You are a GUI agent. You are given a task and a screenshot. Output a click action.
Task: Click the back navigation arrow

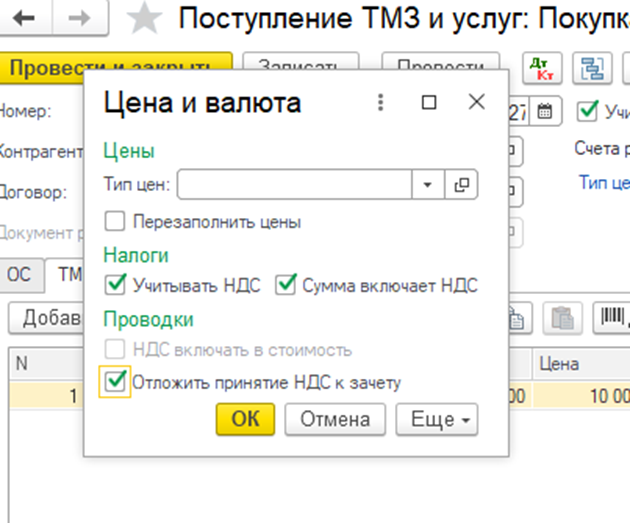coord(24,20)
